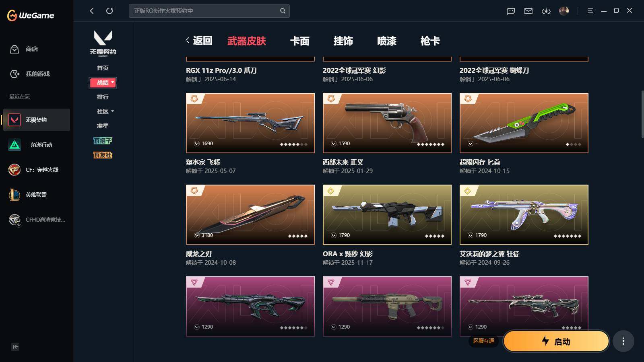Open the 商店 store icon in the sidebar
The height and width of the screenshot is (362, 644).
[14, 49]
